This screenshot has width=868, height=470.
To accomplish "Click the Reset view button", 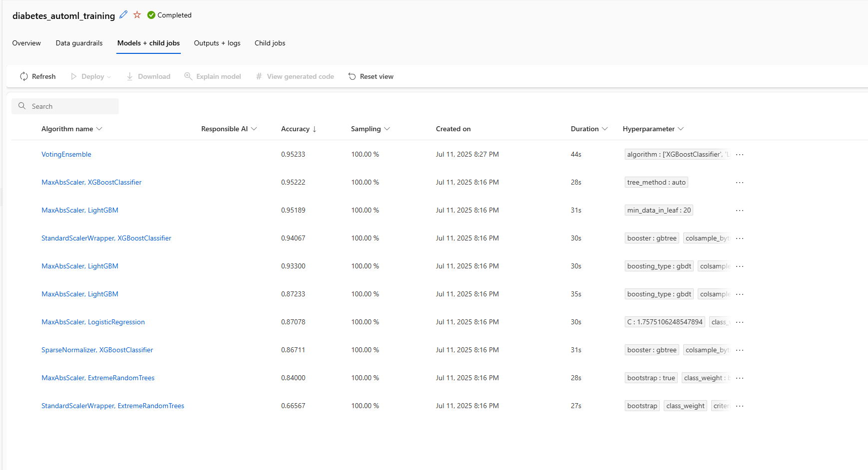I will click(x=371, y=76).
